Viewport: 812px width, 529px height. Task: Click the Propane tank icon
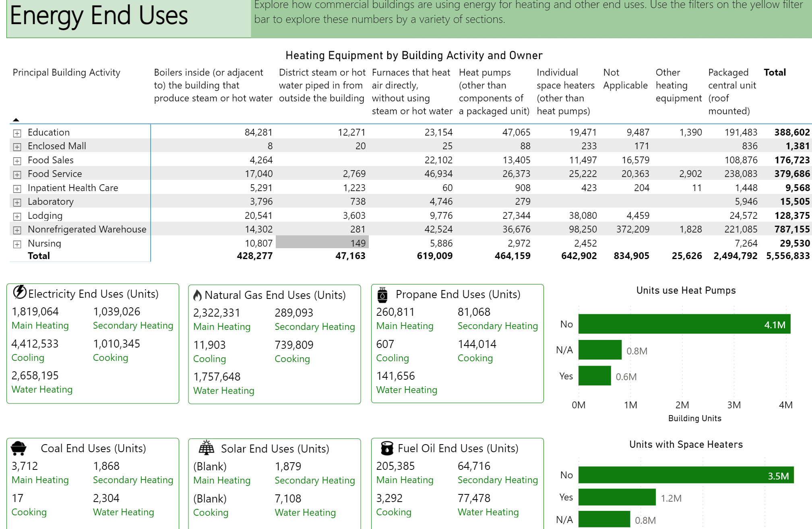pos(382,295)
